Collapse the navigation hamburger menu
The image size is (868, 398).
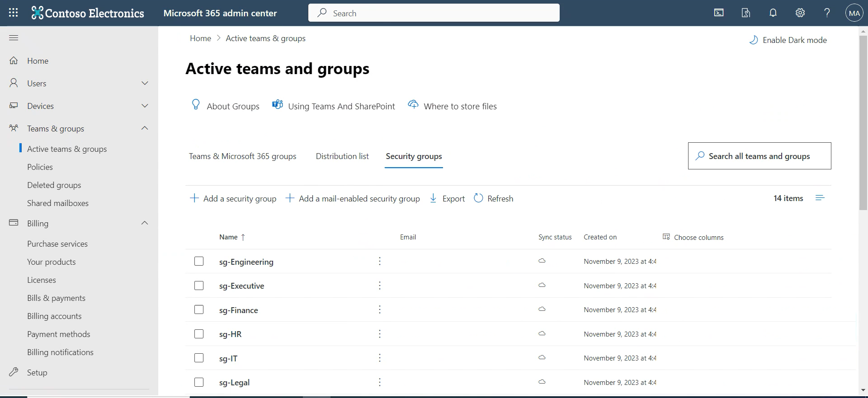pos(14,37)
